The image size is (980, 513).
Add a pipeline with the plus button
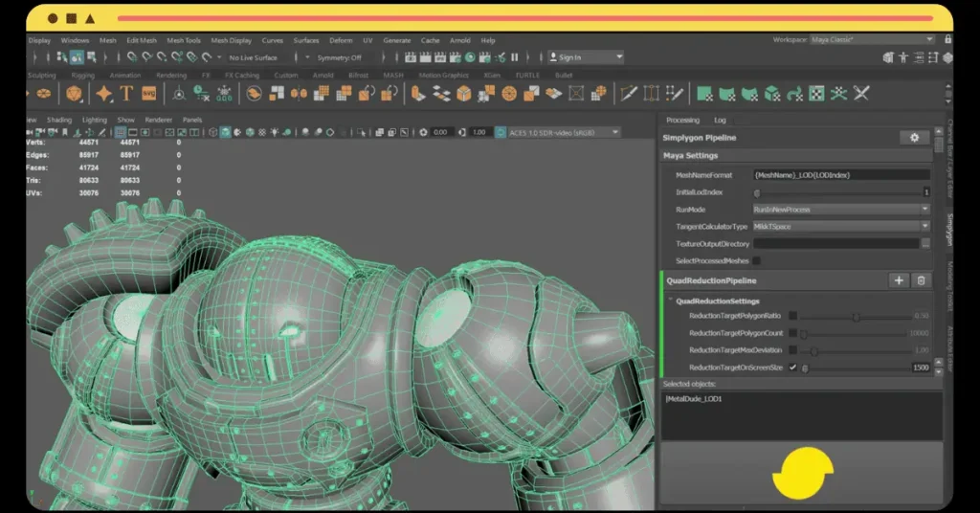click(898, 280)
